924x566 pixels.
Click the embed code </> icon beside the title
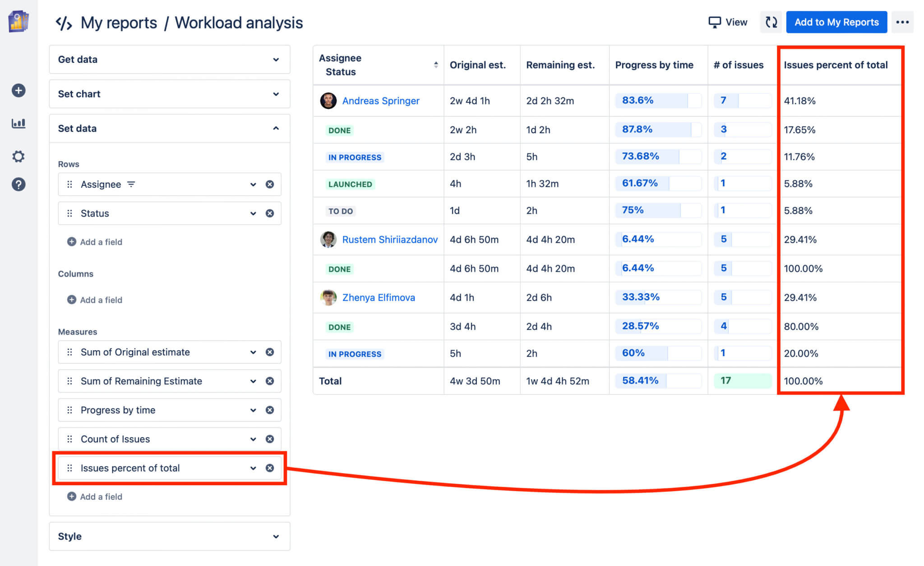(x=64, y=22)
